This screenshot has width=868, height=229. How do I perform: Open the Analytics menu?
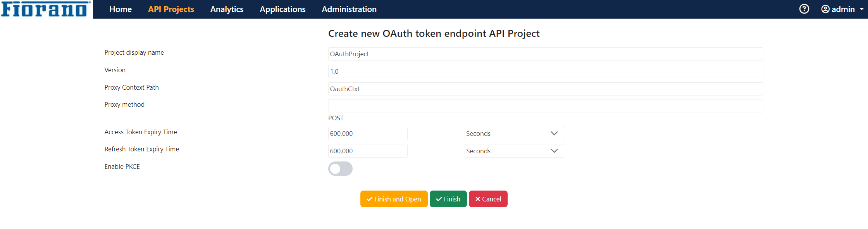pyautogui.click(x=227, y=9)
